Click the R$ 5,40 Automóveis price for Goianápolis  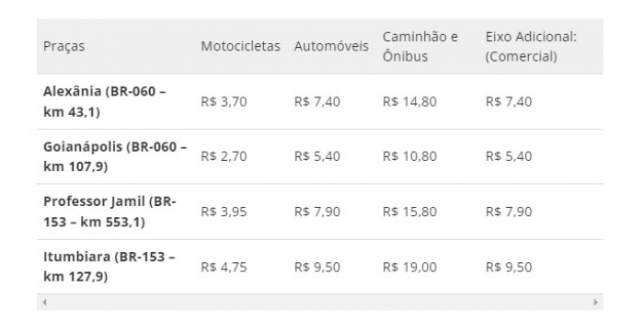[317, 156]
